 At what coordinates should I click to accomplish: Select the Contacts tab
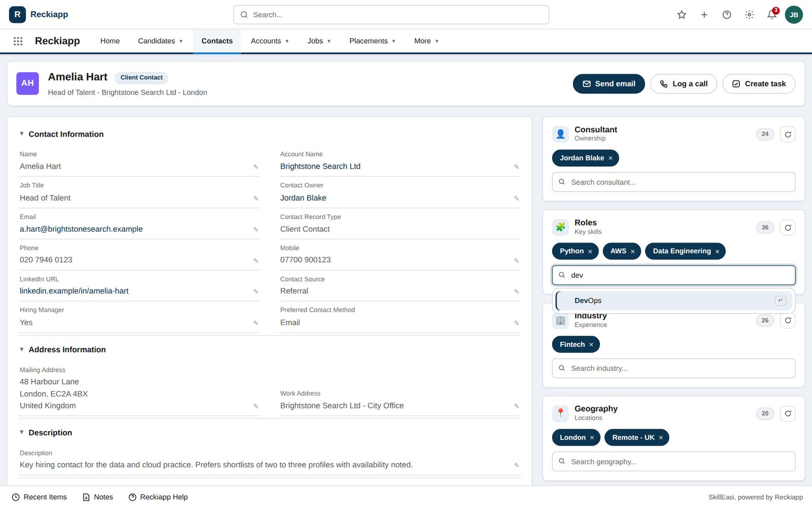(x=217, y=41)
